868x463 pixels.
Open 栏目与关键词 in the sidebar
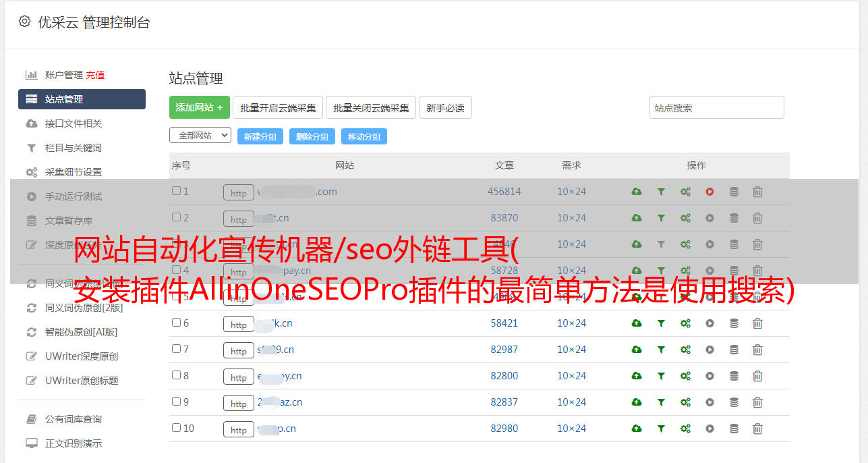[x=74, y=148]
